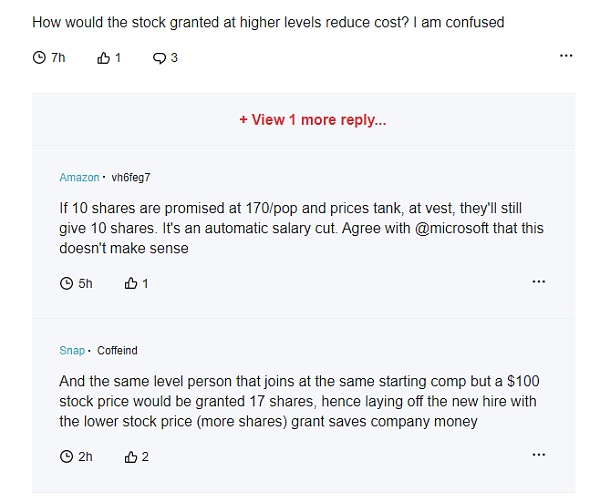600x502 pixels.
Task: Open options menu for vh6feg7's reply
Action: click(538, 282)
